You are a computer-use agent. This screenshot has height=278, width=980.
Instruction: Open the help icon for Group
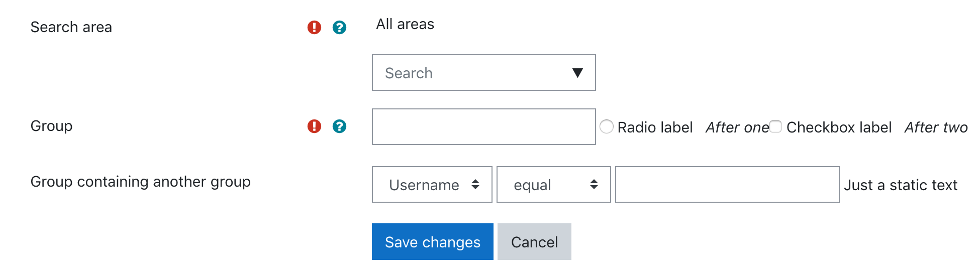[x=339, y=126]
